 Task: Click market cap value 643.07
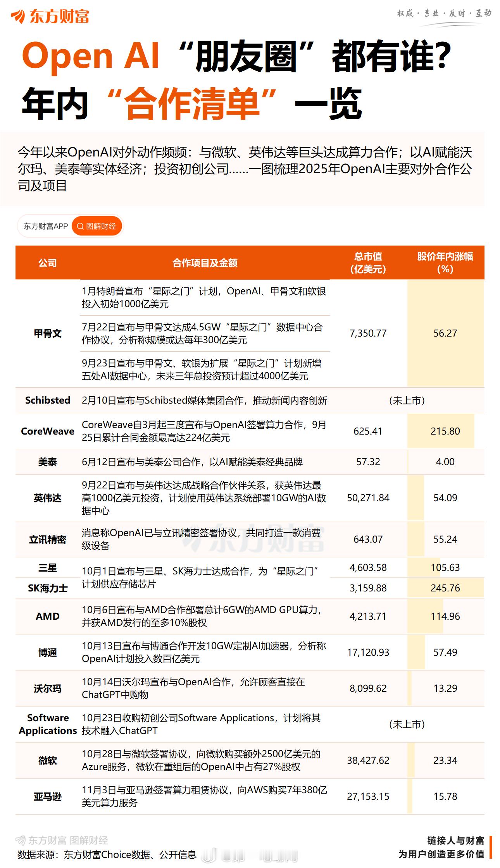[368, 539]
